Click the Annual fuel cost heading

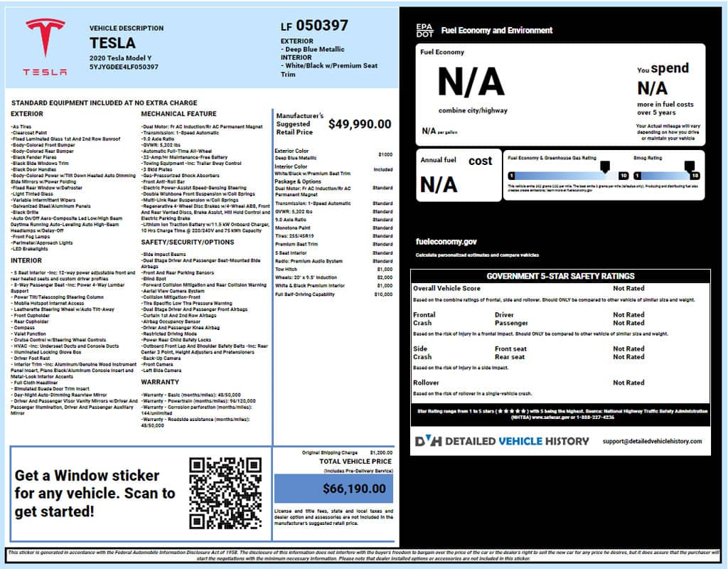pos(456,160)
